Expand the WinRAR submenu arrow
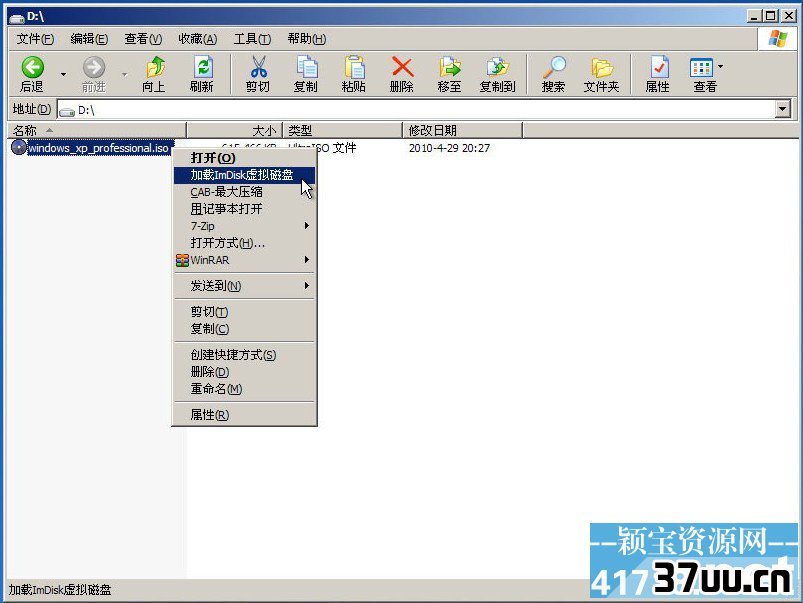Image resolution: width=803 pixels, height=603 pixels. pos(307,260)
